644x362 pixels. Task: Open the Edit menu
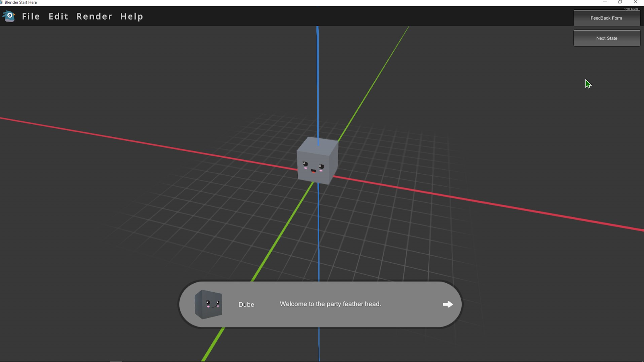pyautogui.click(x=58, y=16)
